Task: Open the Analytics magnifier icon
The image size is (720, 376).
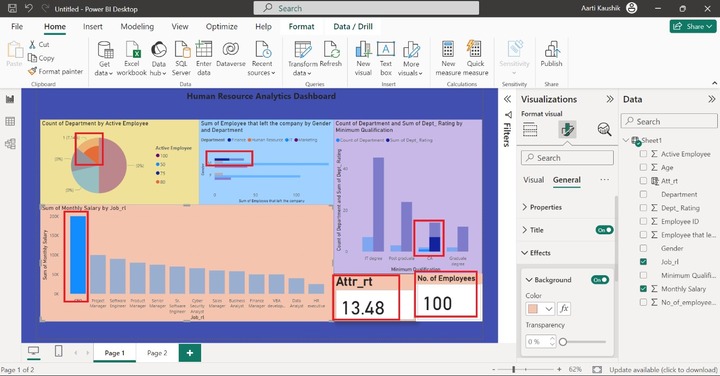Action: click(x=604, y=129)
